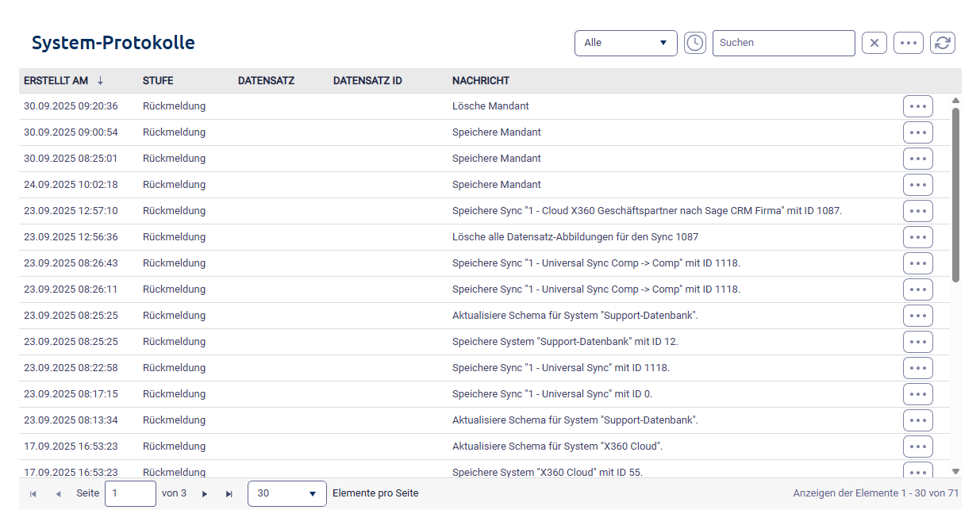Go to the next page
The image size is (980, 529).
tap(205, 494)
